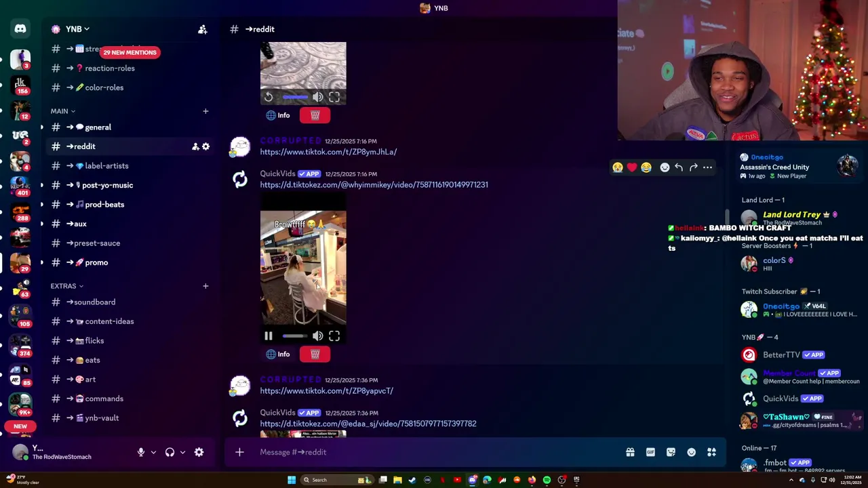Reply to the hovered QuickVids message
This screenshot has width=868, height=488.
point(679,167)
